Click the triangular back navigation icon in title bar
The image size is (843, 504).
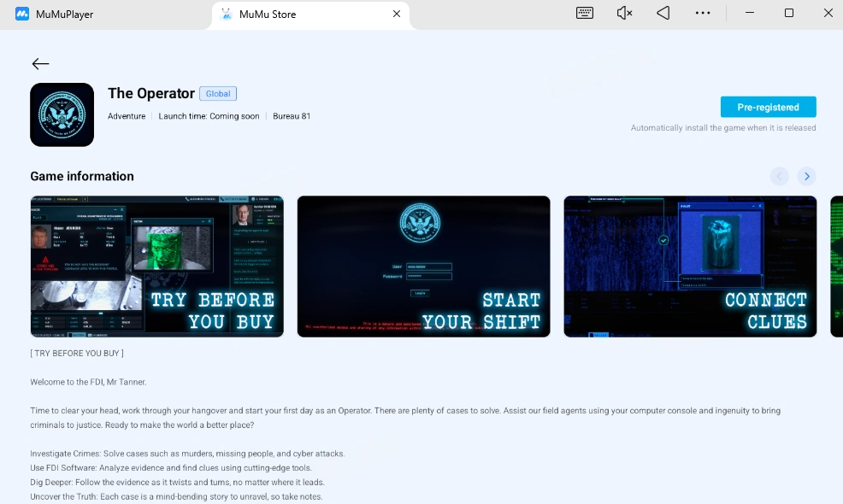(663, 13)
